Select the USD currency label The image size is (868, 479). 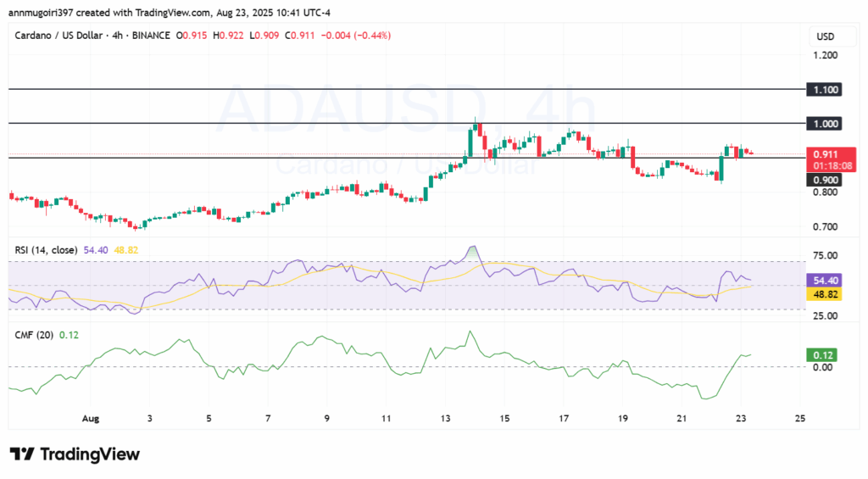pyautogui.click(x=826, y=36)
